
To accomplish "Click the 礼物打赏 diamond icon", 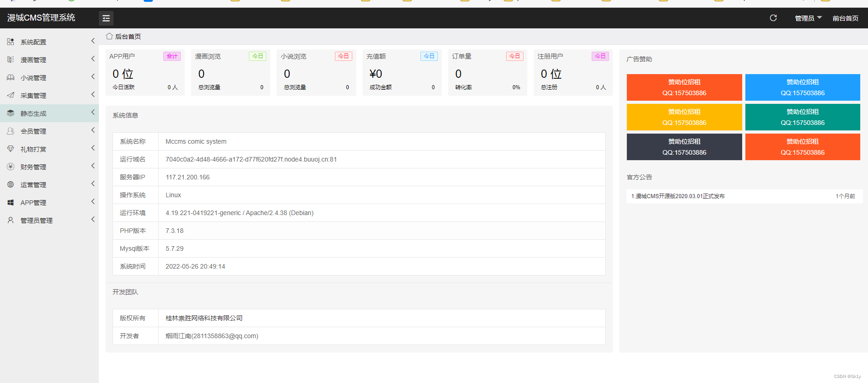I will click(x=11, y=149).
